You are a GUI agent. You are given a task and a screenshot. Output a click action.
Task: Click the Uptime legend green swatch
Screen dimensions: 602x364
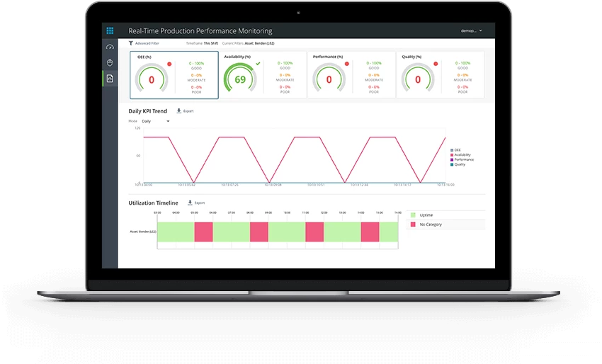click(413, 215)
